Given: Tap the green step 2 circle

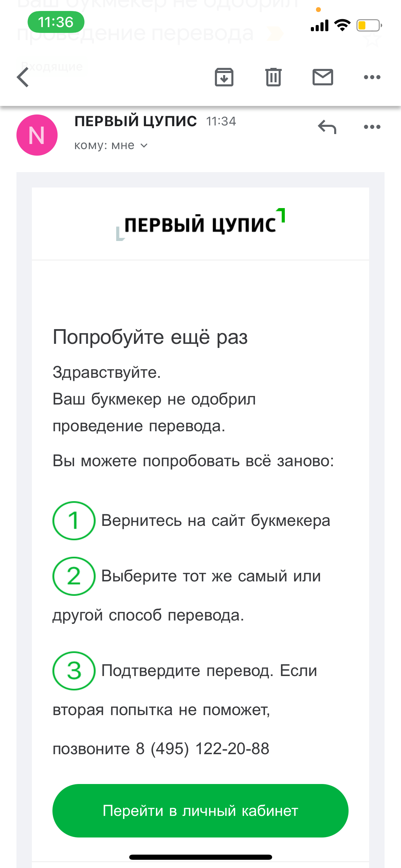Looking at the screenshot, I should click(x=74, y=576).
